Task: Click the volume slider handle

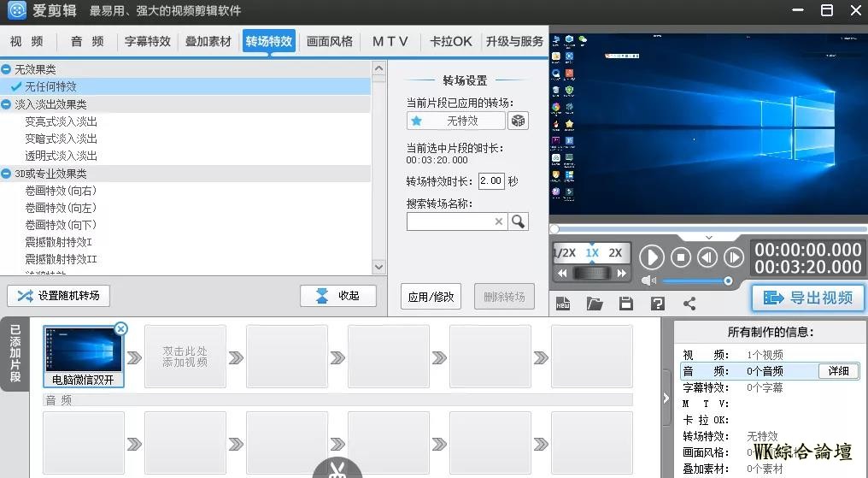Action: pyautogui.click(x=728, y=280)
